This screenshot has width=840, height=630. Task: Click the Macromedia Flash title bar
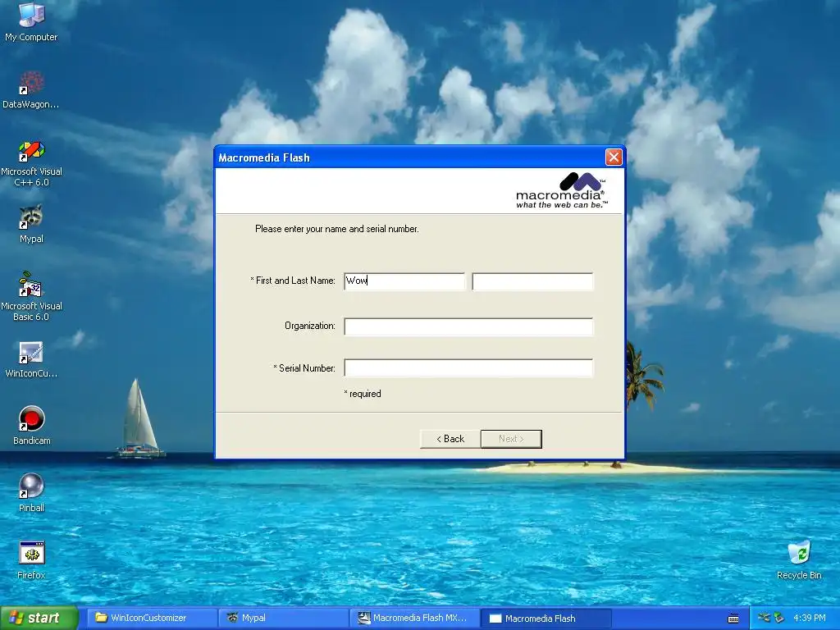(x=410, y=157)
